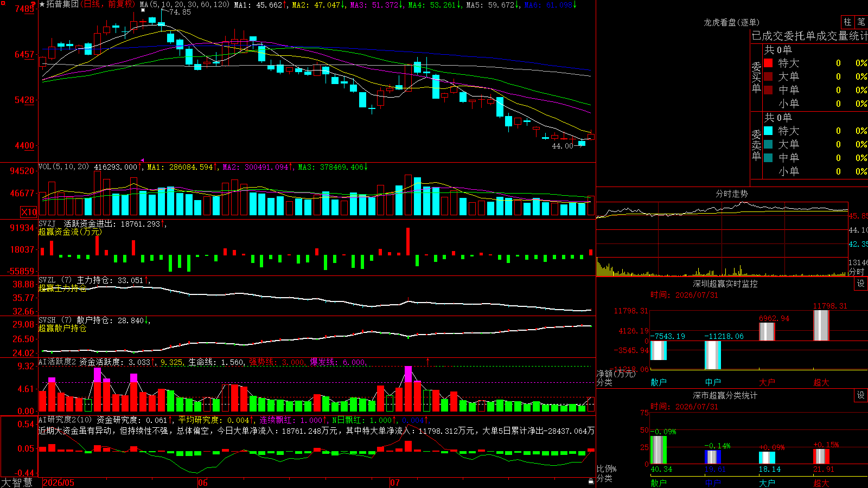Click the 44.00 low price annotation
The height and width of the screenshot is (488, 868).
pos(563,146)
